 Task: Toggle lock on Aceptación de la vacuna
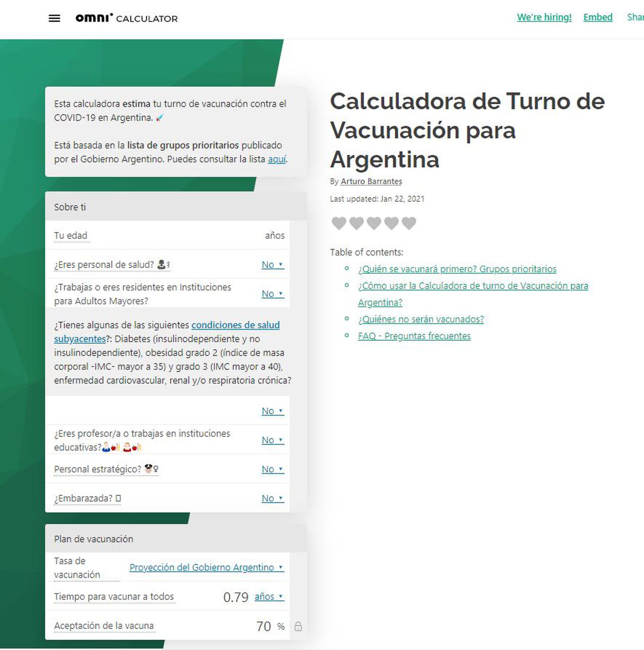pos(298,626)
